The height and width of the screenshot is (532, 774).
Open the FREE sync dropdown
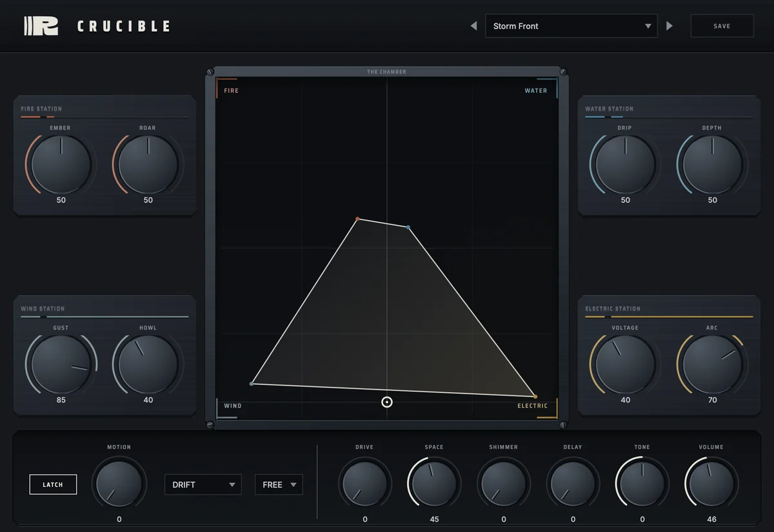pos(279,484)
